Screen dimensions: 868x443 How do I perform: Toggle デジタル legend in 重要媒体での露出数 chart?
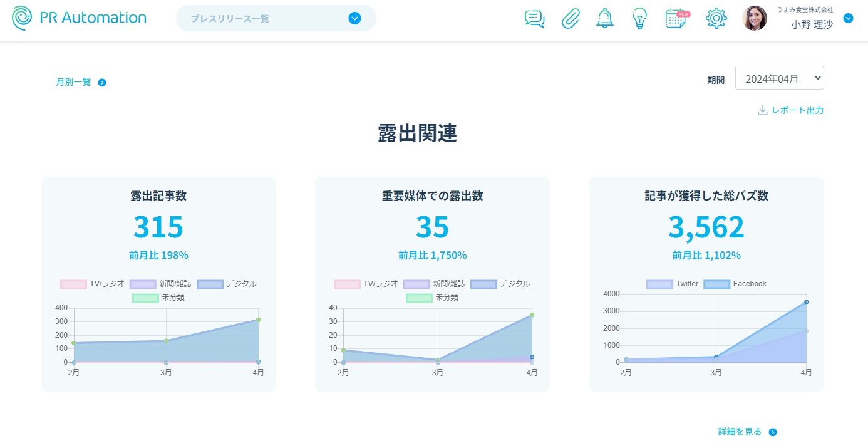click(x=500, y=284)
